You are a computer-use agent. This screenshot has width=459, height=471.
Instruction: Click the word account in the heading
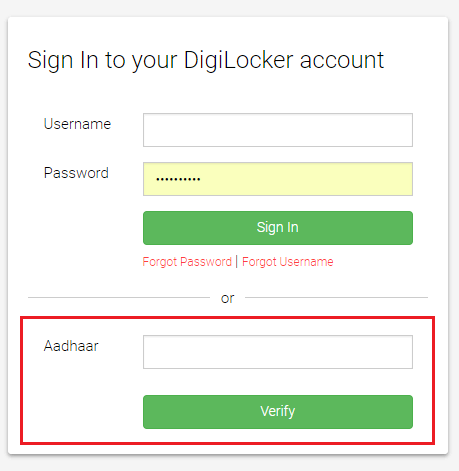tap(342, 61)
